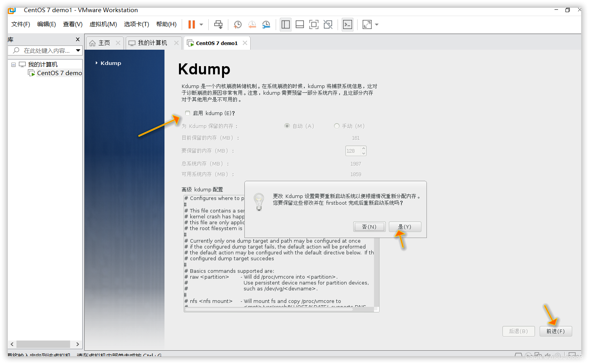Image resolution: width=589 pixels, height=364 pixels.
Task: Open the 虚拟机(M) menu
Action: pyautogui.click(x=103, y=24)
